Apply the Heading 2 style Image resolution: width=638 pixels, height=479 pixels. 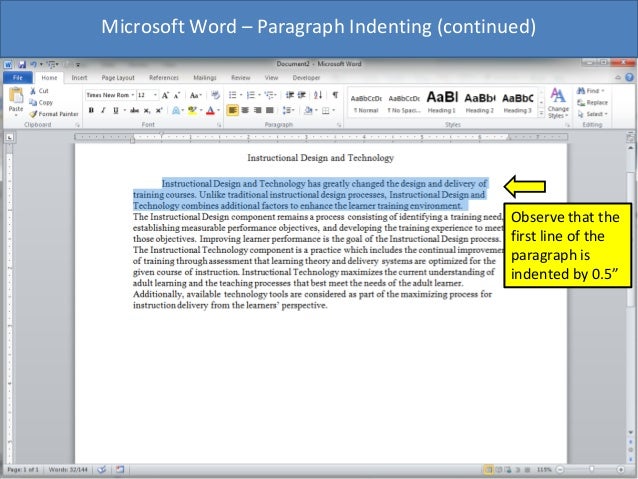click(x=480, y=103)
